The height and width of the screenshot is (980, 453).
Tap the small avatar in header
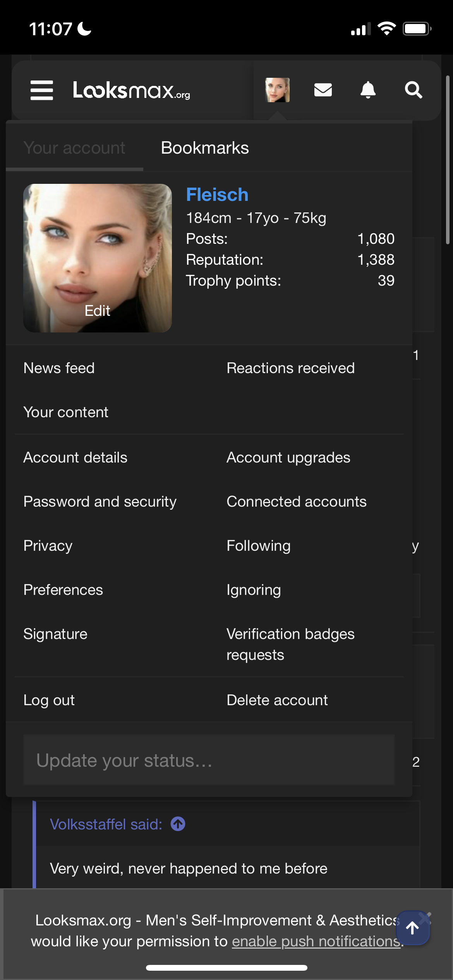pos(277,90)
